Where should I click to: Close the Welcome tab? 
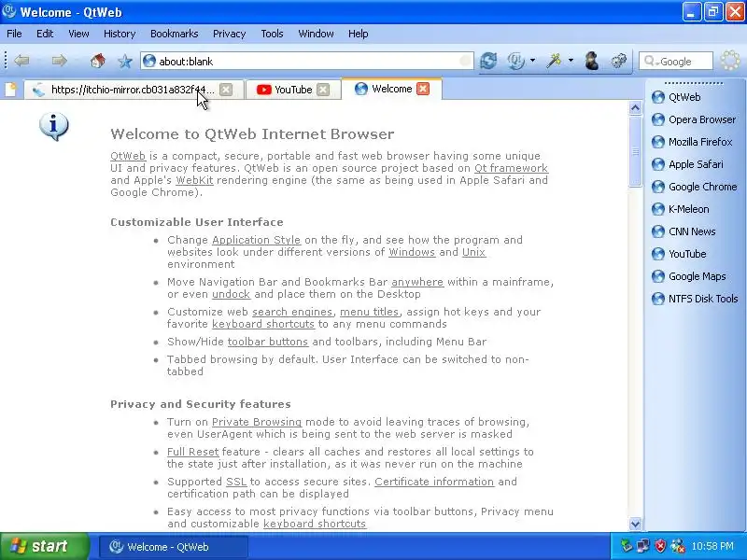(x=423, y=89)
